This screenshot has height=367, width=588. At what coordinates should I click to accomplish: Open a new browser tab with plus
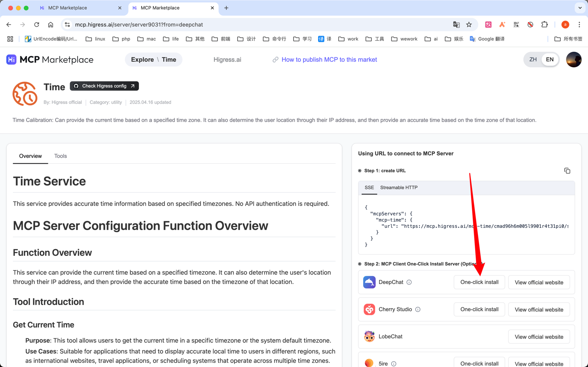tap(226, 8)
